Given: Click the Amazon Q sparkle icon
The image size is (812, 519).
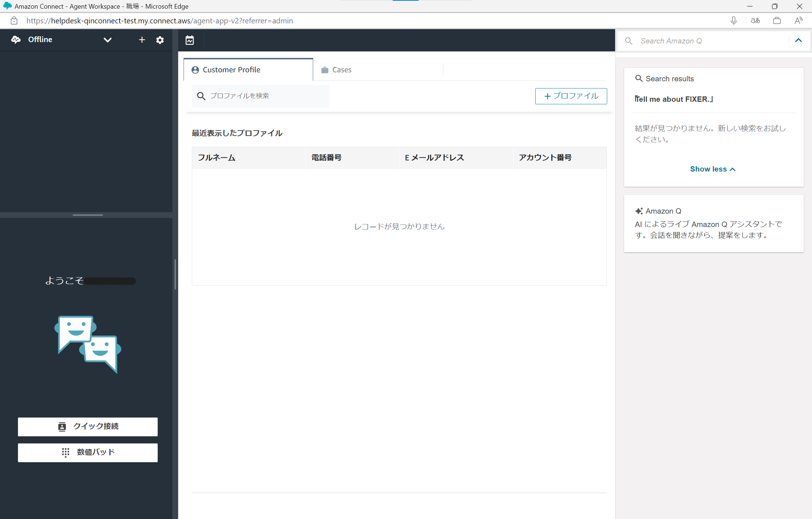Looking at the screenshot, I should (x=639, y=211).
